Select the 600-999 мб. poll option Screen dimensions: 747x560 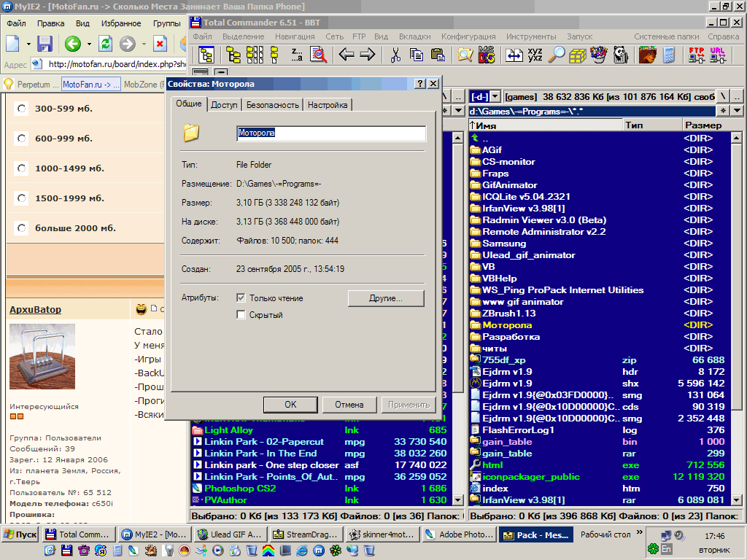[x=21, y=139]
